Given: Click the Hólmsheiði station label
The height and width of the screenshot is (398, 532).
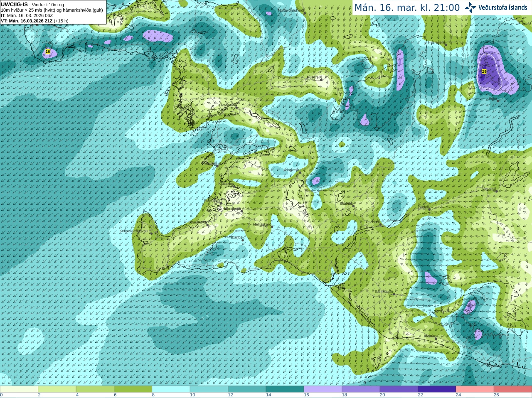Looking at the screenshot, I should [232, 209].
